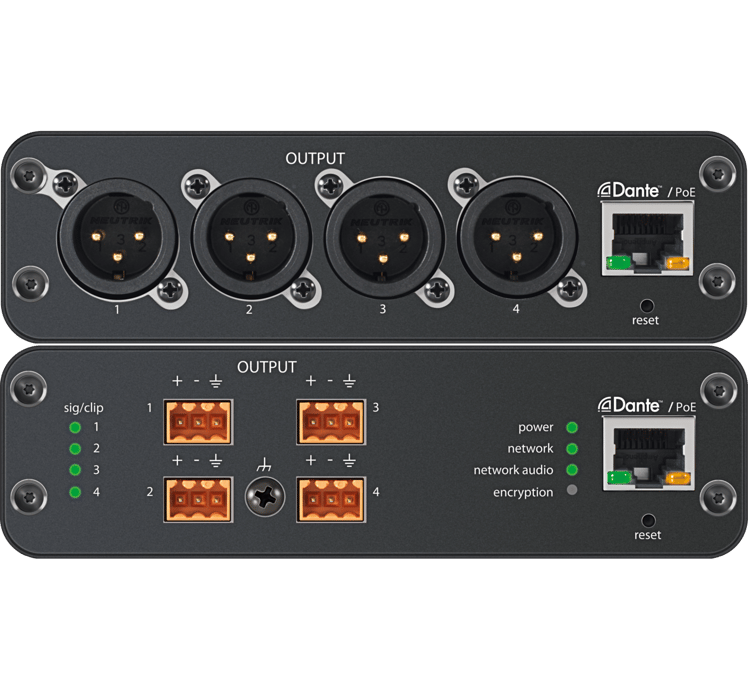The image size is (748, 700).
Task: Click the ground symbol above block connector 3
Action: (350, 381)
